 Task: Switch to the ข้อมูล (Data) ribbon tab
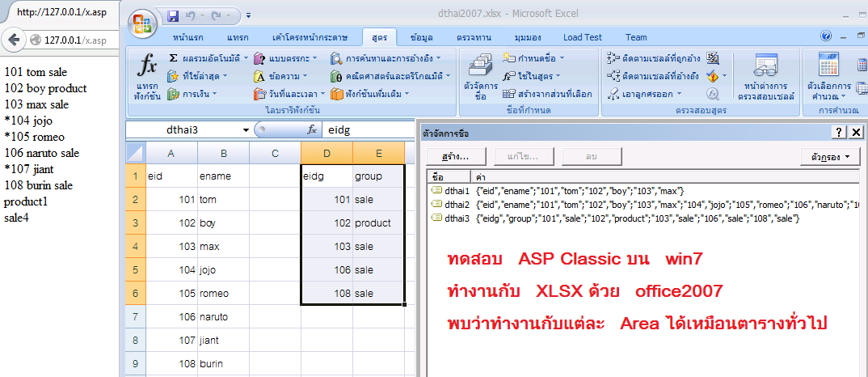coord(422,37)
